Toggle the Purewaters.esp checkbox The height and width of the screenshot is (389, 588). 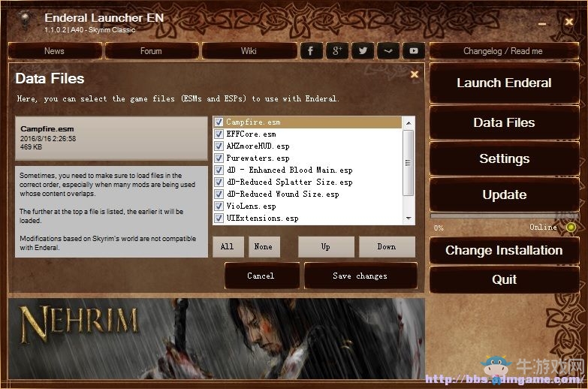[219, 158]
